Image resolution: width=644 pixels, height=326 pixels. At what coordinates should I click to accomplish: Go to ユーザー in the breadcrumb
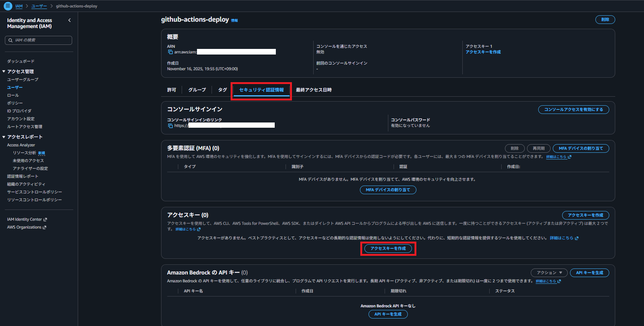[39, 6]
